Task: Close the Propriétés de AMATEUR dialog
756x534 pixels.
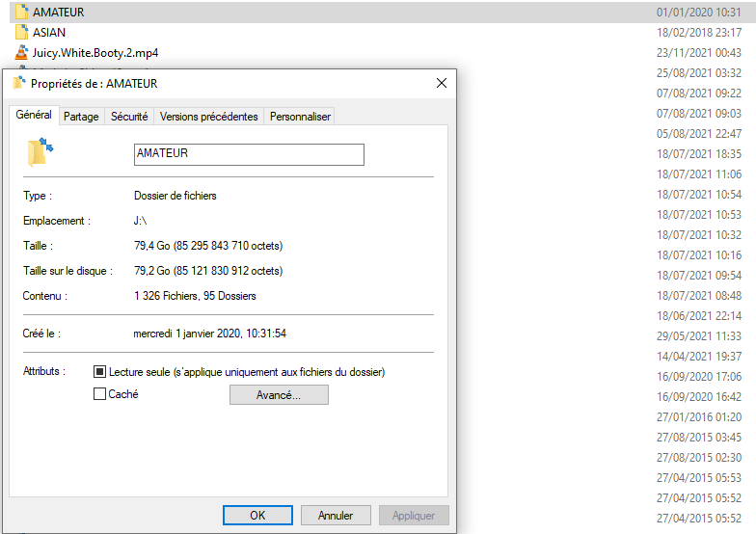Action: (442, 84)
